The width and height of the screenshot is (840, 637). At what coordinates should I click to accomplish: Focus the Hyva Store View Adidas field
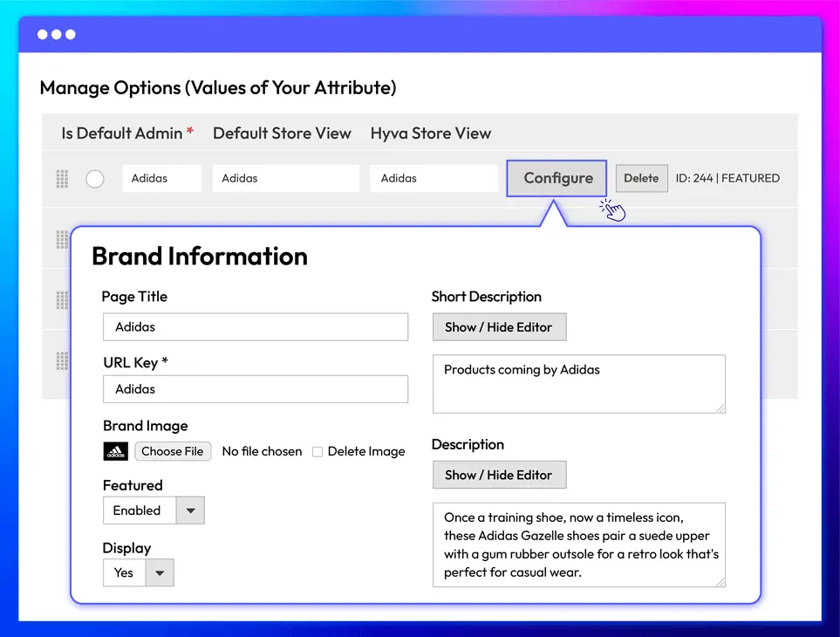pyautogui.click(x=434, y=178)
